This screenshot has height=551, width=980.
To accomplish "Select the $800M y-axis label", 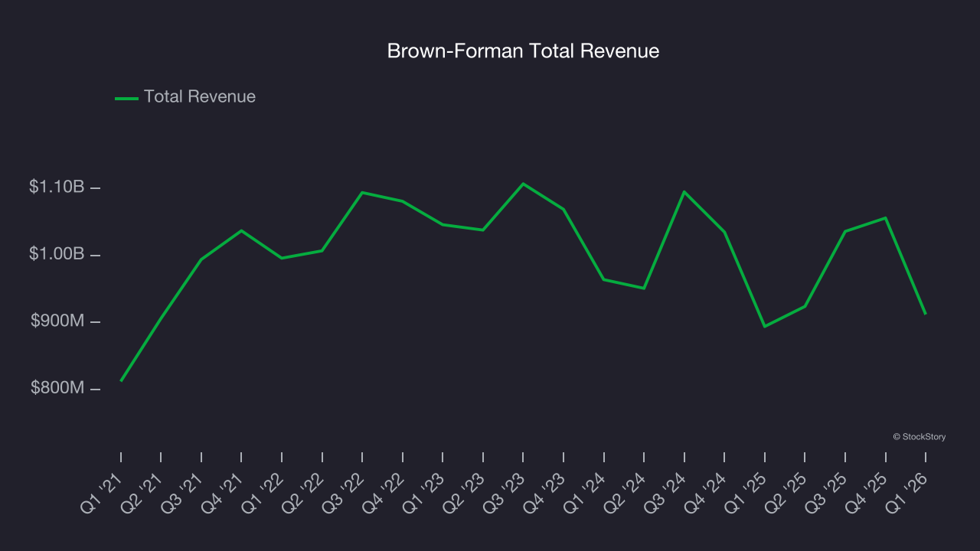I will [57, 388].
